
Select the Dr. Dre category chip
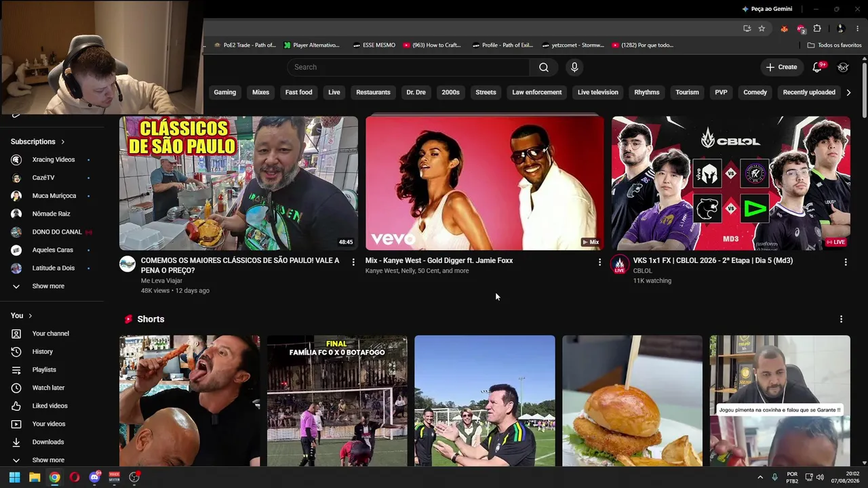416,92
